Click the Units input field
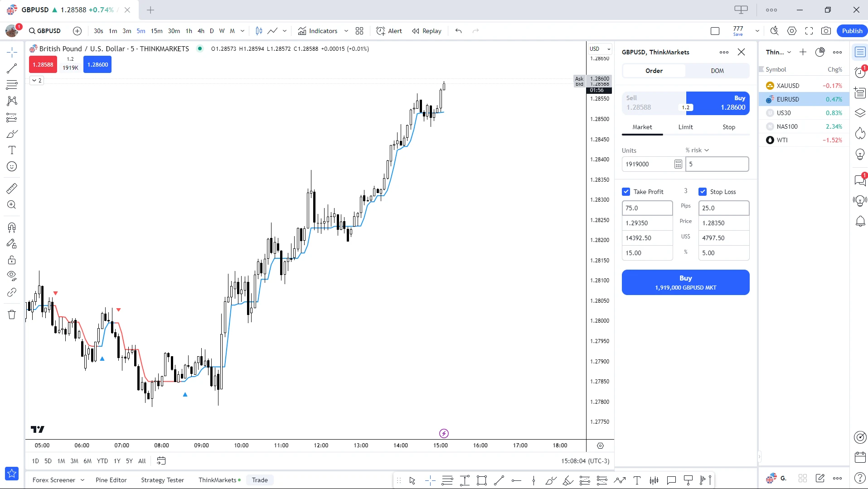This screenshot has width=868, height=489. click(648, 164)
